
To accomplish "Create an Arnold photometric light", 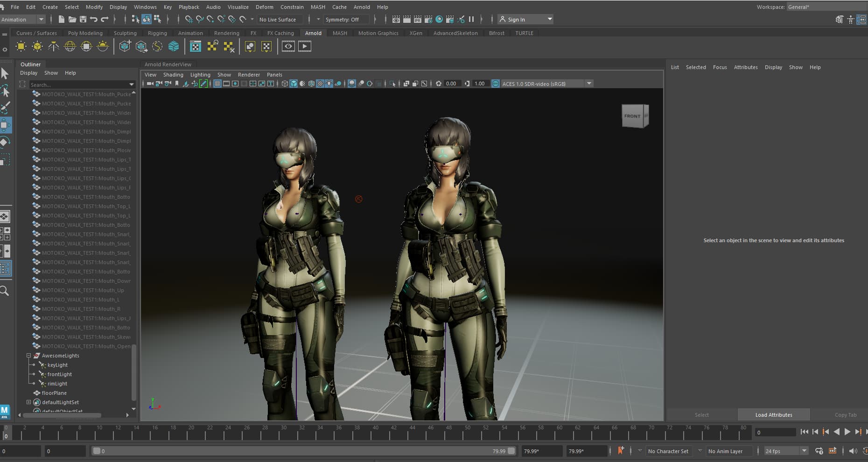I will (54, 46).
